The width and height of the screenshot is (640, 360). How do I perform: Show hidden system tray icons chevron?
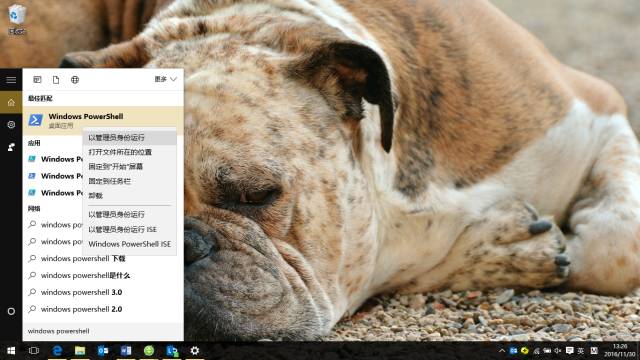click(502, 351)
